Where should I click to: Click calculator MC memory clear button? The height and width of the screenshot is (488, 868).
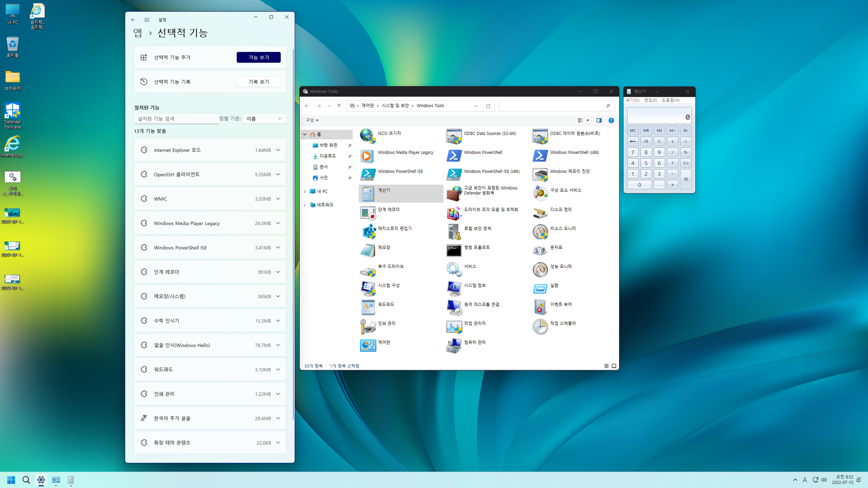(x=633, y=131)
